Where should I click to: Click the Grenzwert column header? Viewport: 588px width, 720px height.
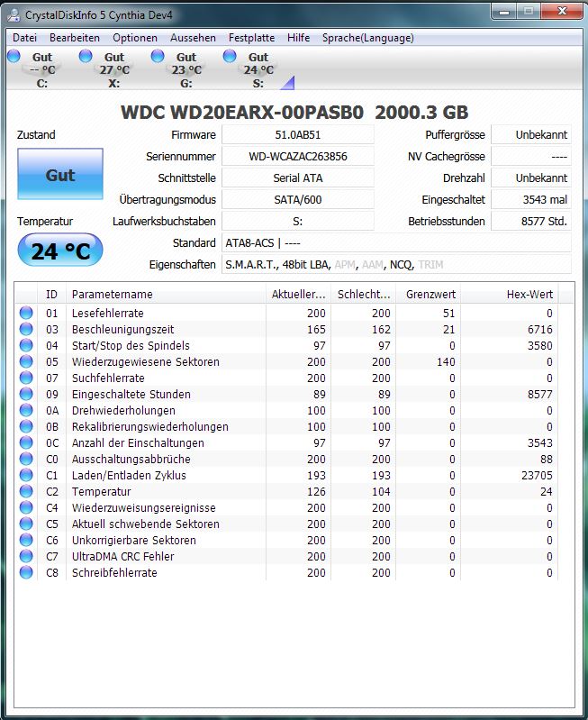point(429,295)
